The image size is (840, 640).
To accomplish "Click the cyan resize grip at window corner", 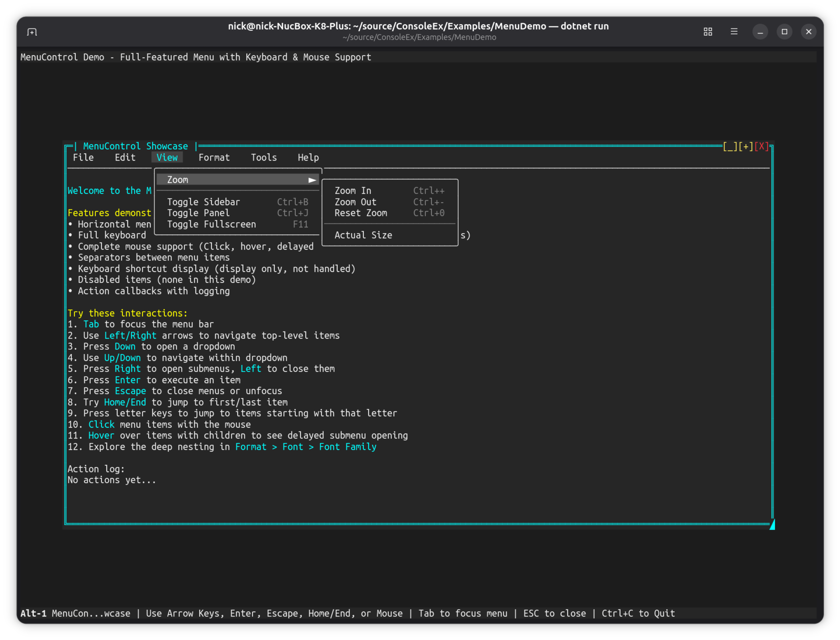I will click(772, 525).
